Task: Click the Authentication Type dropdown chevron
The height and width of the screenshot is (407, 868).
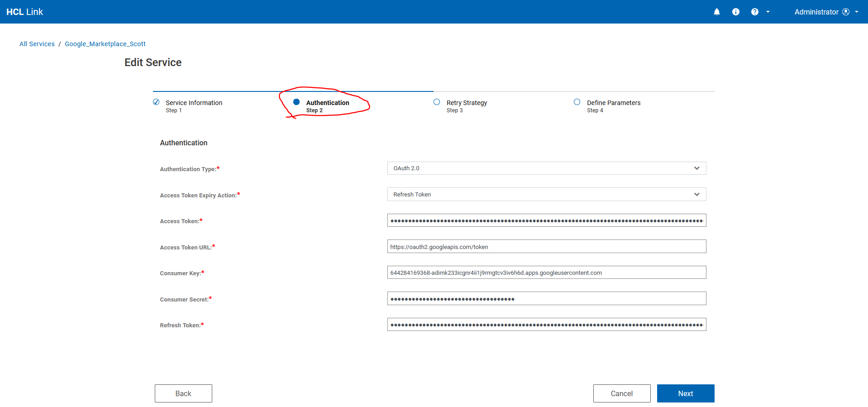Action: (697, 168)
